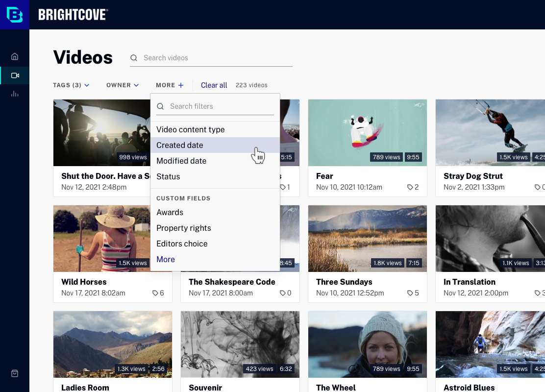Open the Home icon in sidebar

coord(15,56)
